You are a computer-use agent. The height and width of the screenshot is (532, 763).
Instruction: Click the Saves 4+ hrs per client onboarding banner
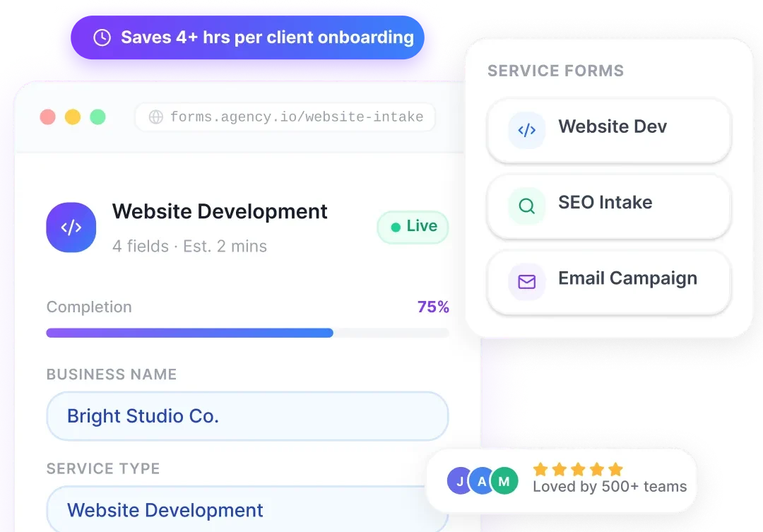(247, 37)
